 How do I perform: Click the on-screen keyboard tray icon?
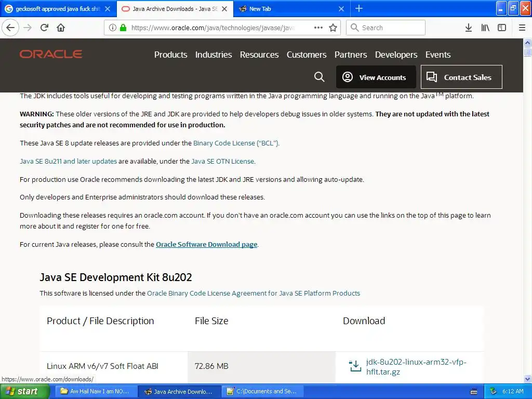[474, 392]
